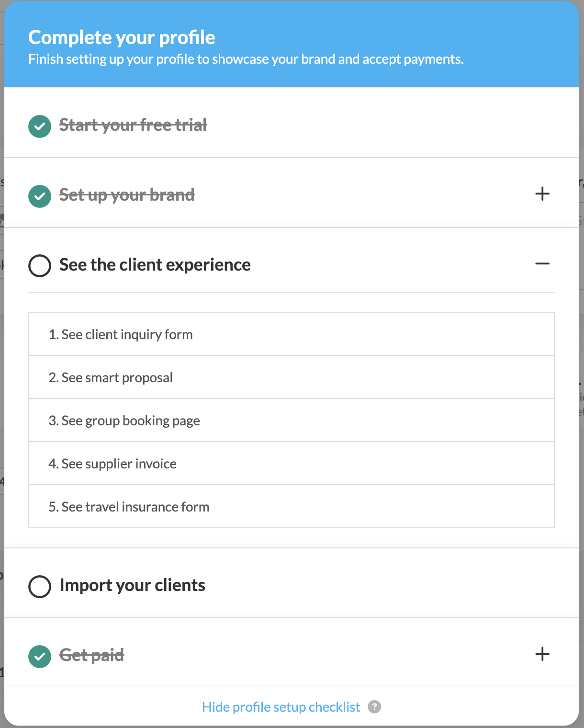Open See smart proposal step

point(111,377)
